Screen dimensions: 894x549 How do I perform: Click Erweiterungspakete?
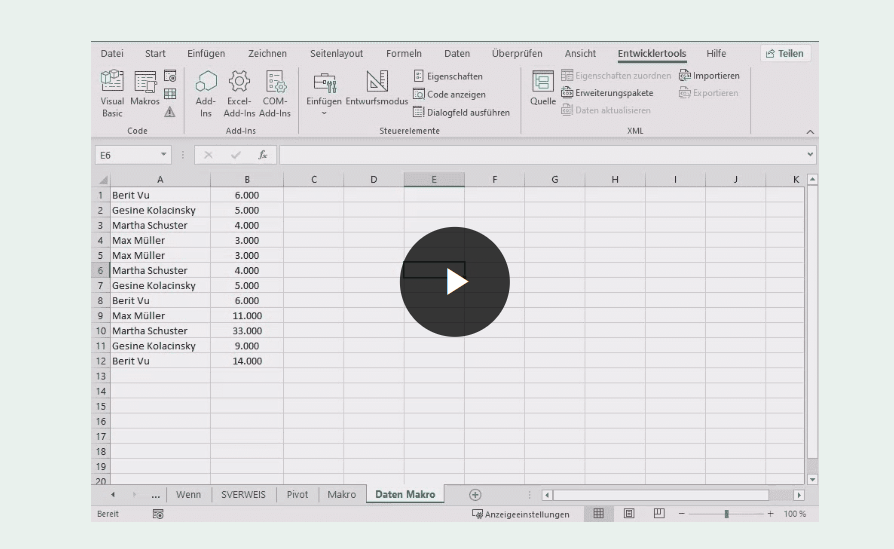607,93
